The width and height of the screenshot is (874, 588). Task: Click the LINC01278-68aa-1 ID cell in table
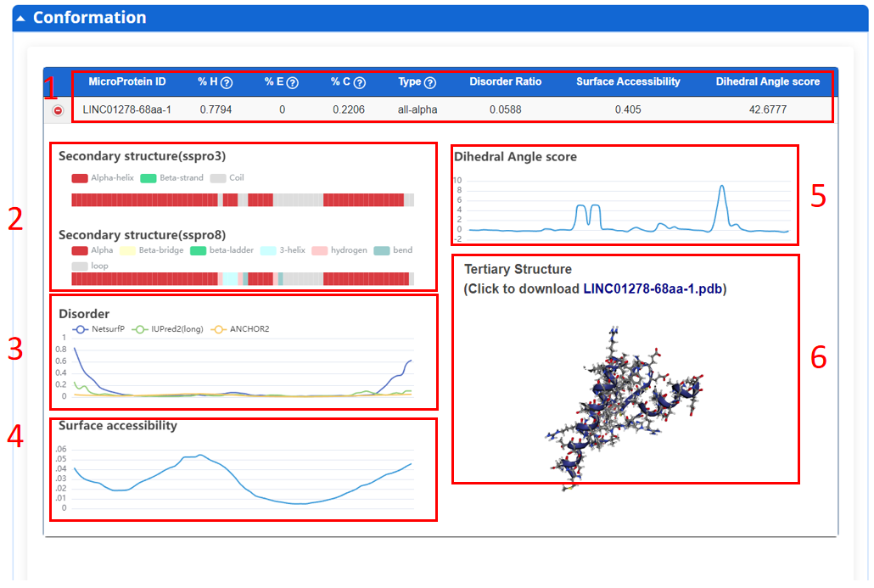tap(127, 109)
